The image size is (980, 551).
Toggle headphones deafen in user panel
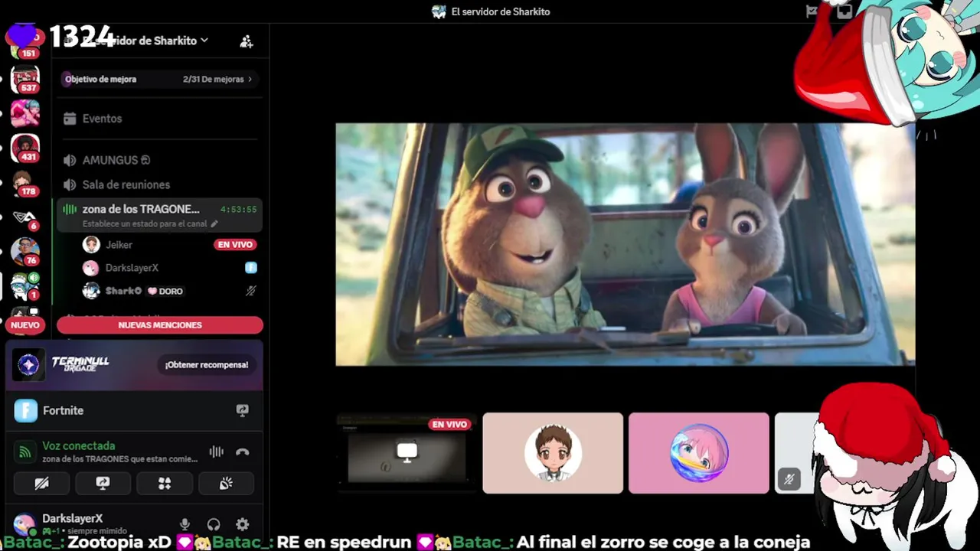tap(214, 524)
